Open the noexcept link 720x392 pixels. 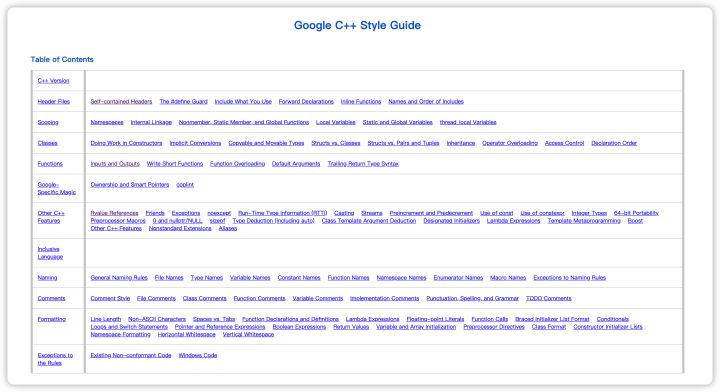point(219,213)
